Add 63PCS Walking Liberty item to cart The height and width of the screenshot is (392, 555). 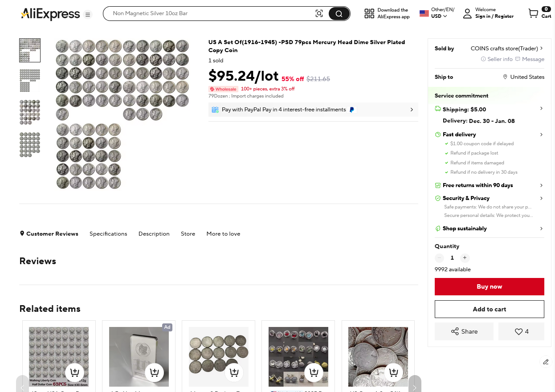tap(75, 372)
